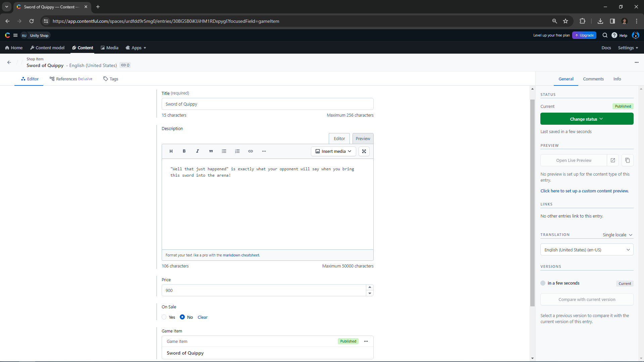The height and width of the screenshot is (362, 644).
Task: Open Change status dropdown
Action: pos(587,119)
